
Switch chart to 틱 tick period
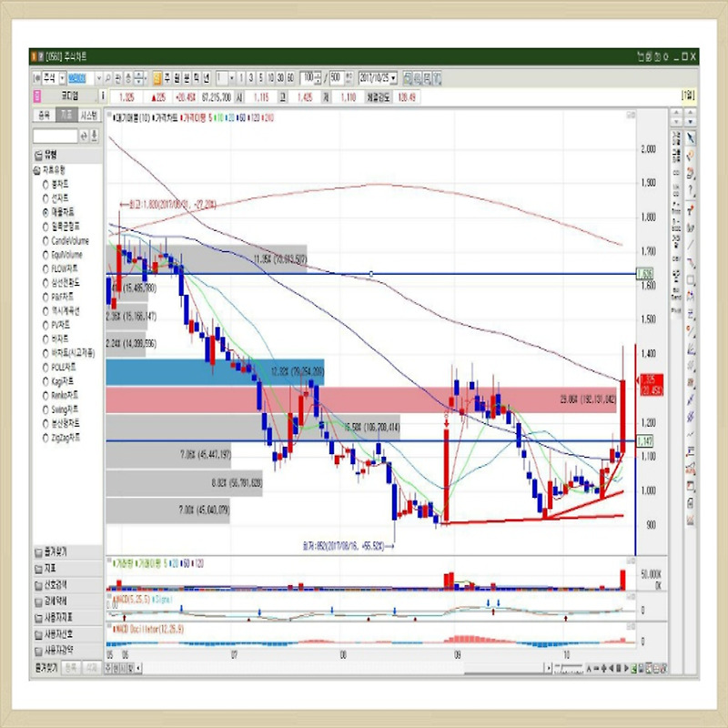(x=197, y=78)
